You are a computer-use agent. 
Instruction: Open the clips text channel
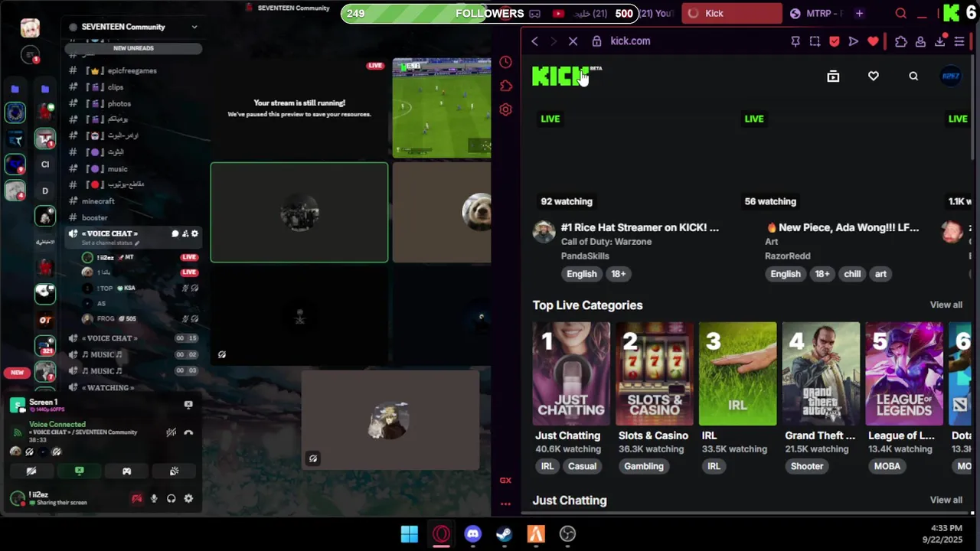click(x=133, y=87)
